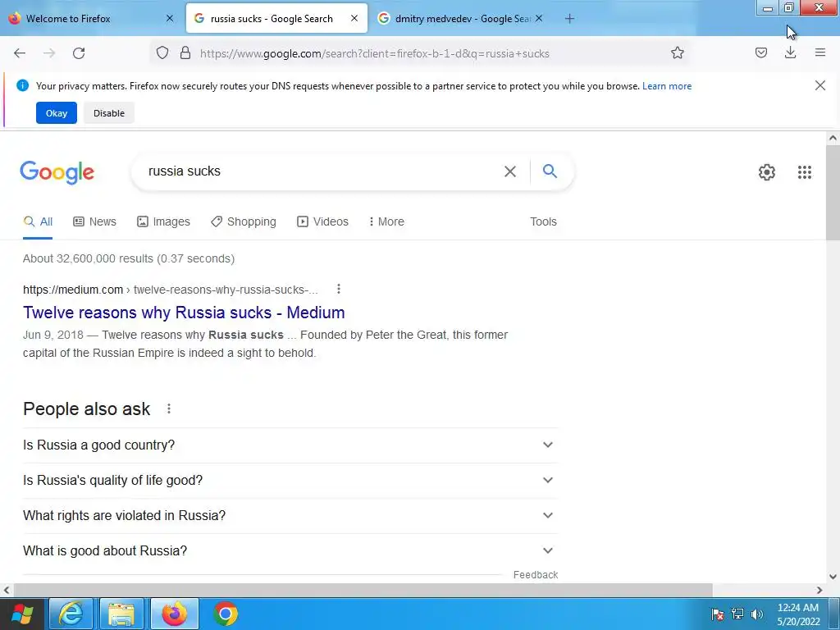Screen dimensions: 840x630
Task: Open search Tools options
Action: coord(543,221)
